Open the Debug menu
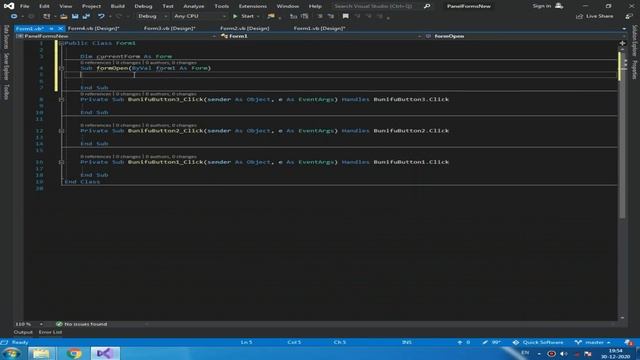The width and height of the screenshot is (640, 360). pyautogui.click(x=143, y=6)
